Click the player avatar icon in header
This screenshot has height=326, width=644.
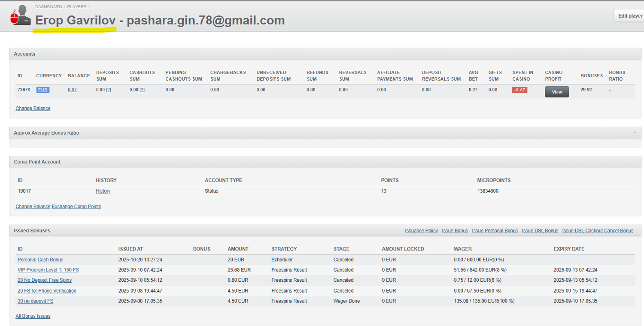(x=20, y=16)
